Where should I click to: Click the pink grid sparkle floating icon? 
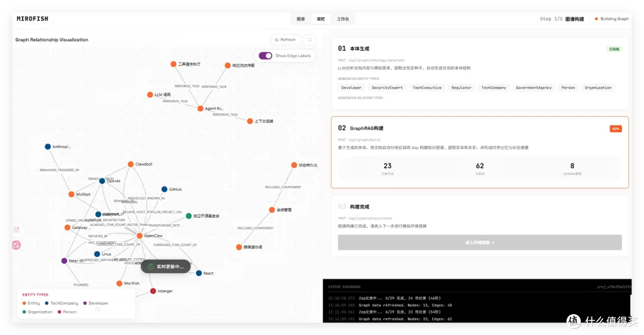click(x=17, y=230)
